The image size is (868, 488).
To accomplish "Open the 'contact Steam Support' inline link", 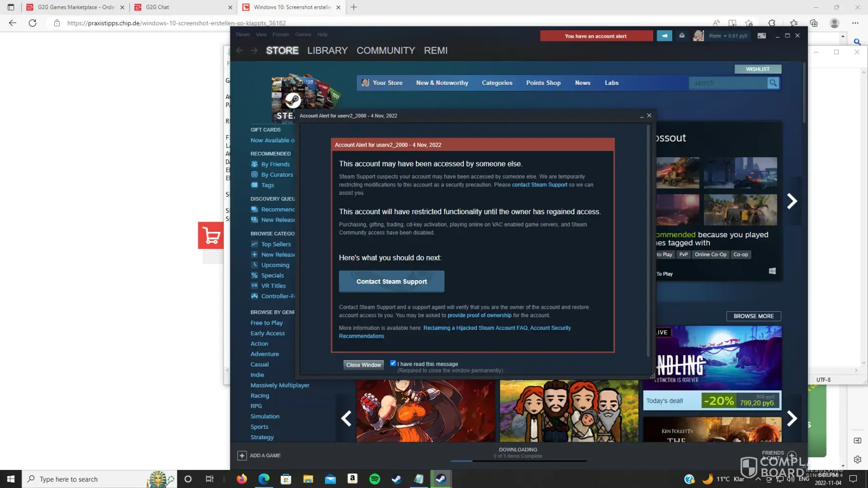I will coord(539,185).
